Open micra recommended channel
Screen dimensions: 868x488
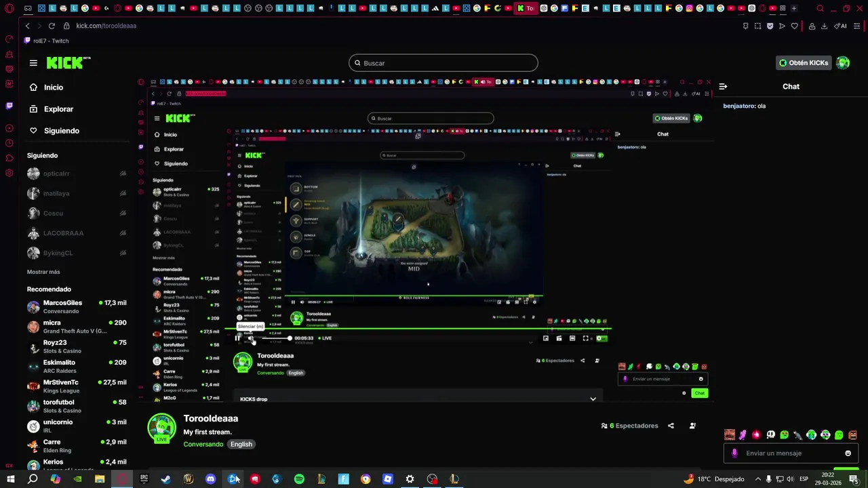[77, 327]
